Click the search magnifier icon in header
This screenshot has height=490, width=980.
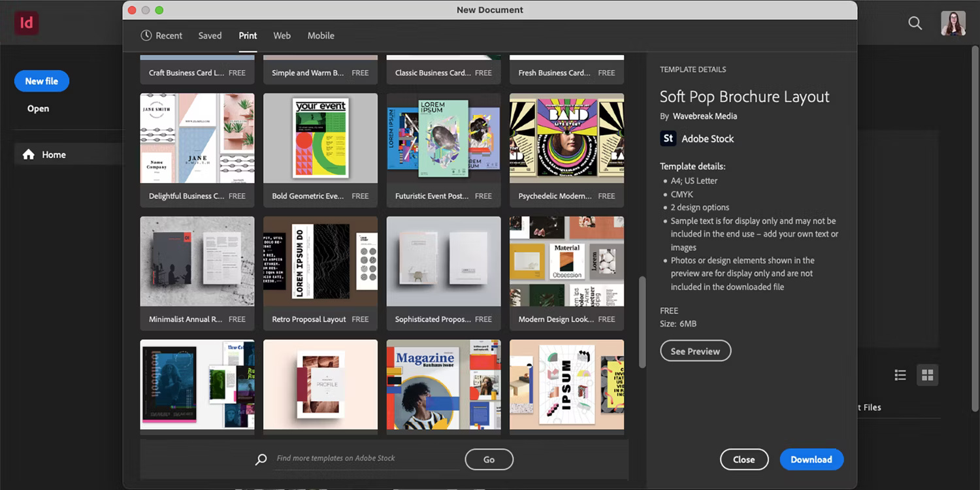click(x=915, y=23)
